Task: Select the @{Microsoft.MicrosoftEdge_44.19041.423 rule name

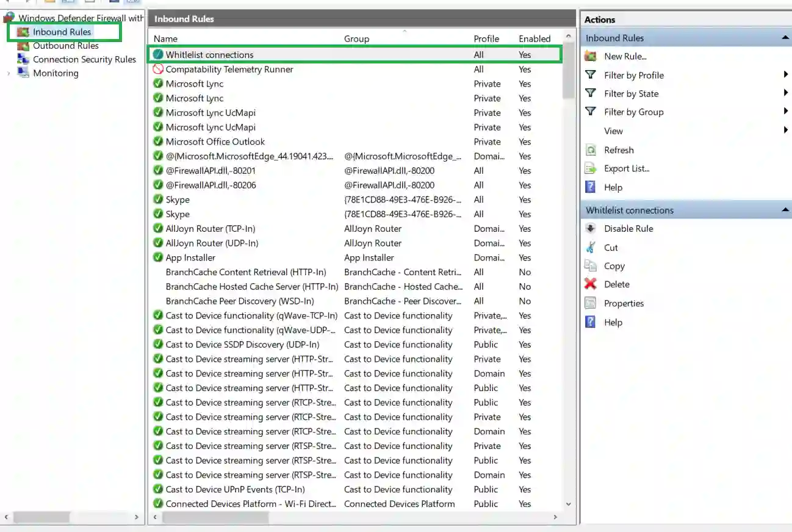Action: tap(250, 156)
